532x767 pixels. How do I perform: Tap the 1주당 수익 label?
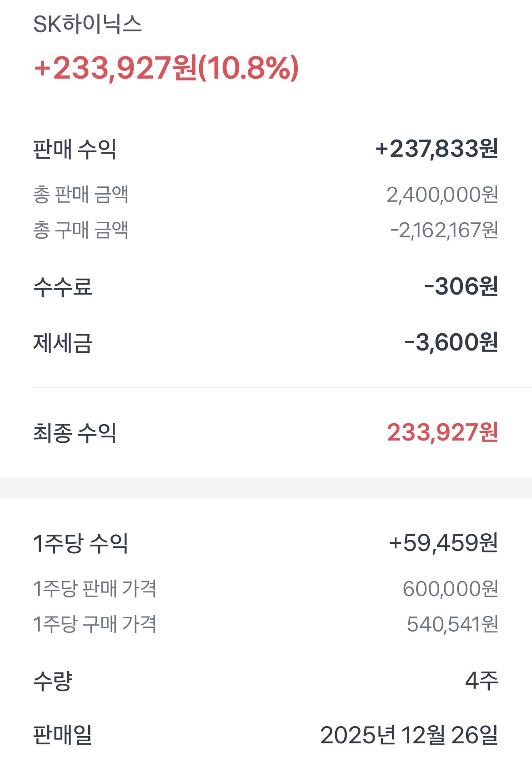(x=81, y=543)
